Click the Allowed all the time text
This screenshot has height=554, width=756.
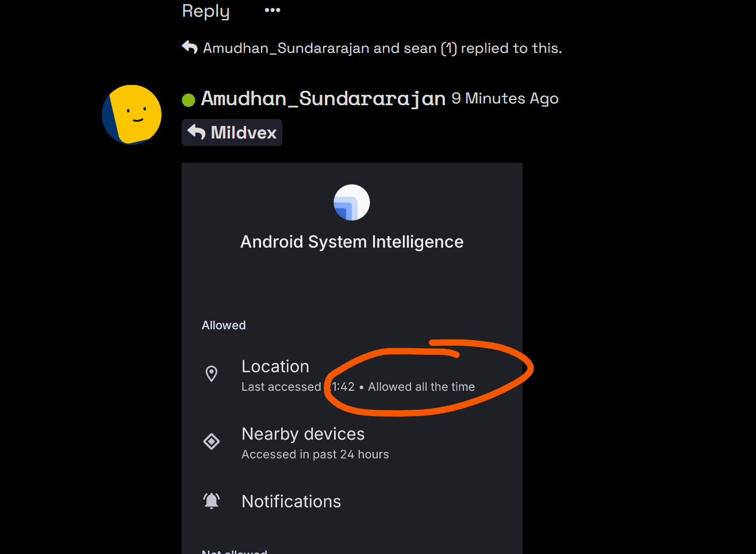pos(421,387)
